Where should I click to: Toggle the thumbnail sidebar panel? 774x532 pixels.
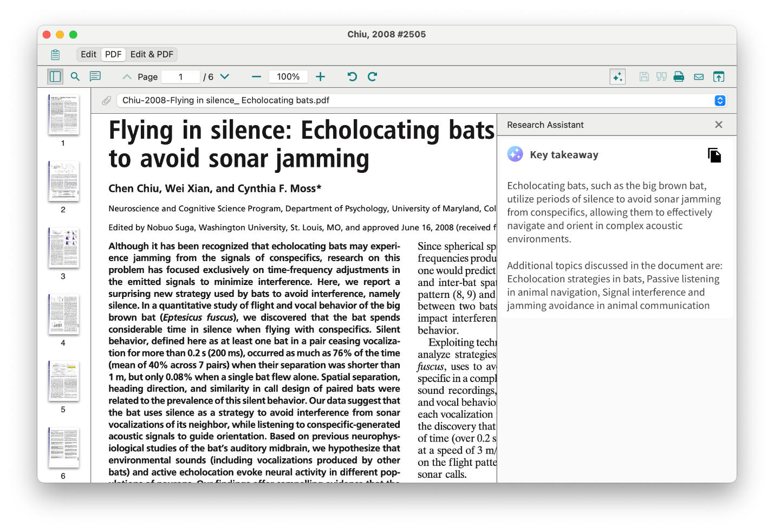coord(55,76)
